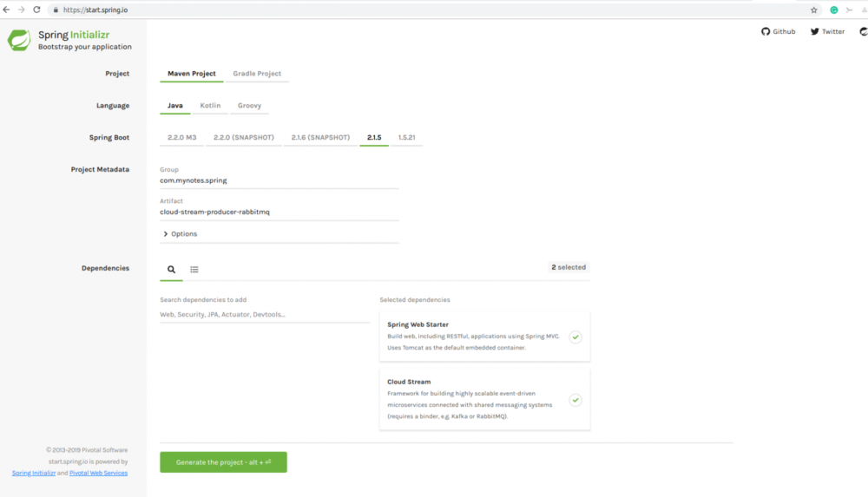Click the Cloud Stream title
This screenshot has height=497, width=868.
click(409, 382)
